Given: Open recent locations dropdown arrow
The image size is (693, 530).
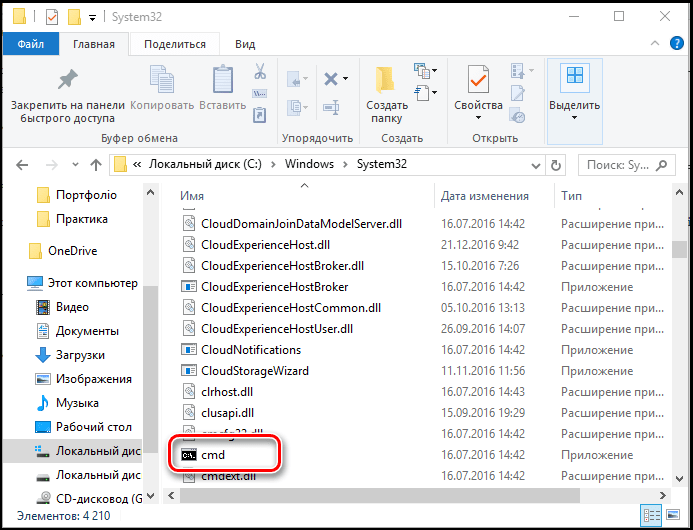Looking at the screenshot, I should [x=75, y=165].
